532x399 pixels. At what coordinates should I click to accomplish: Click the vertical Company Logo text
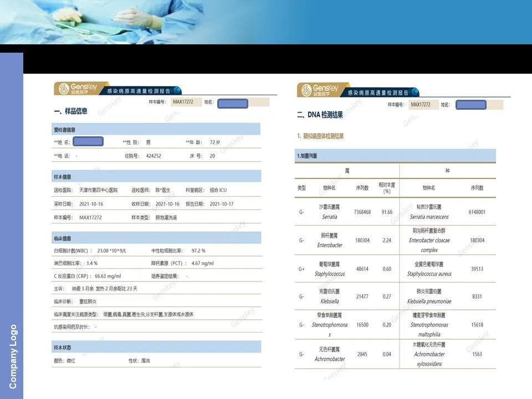13,356
